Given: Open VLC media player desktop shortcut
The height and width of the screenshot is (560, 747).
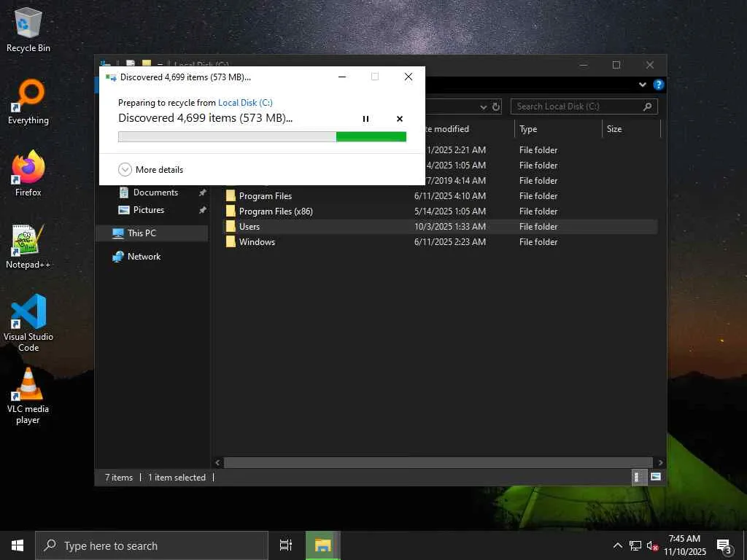Looking at the screenshot, I should [28, 396].
